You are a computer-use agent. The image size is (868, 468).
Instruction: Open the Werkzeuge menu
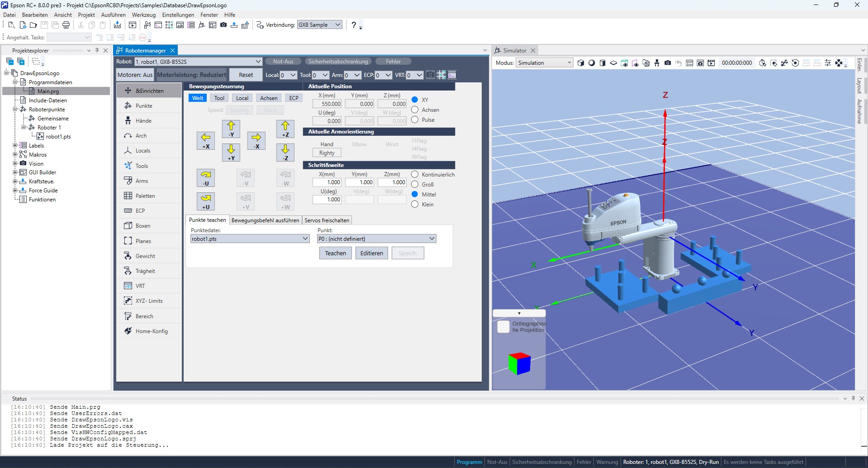[143, 14]
